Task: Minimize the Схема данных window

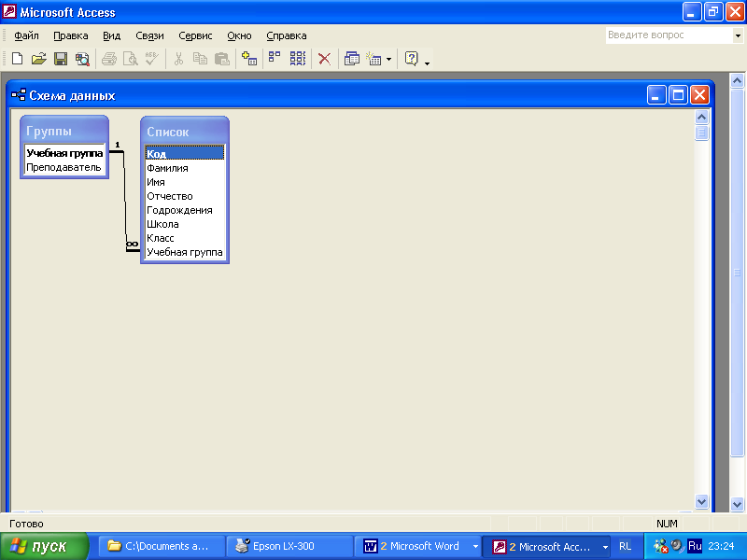Action: [x=656, y=95]
